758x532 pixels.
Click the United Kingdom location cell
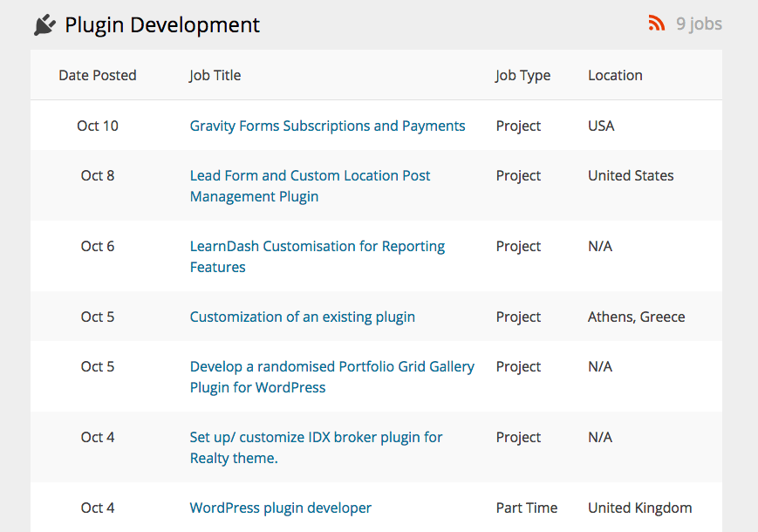point(639,508)
